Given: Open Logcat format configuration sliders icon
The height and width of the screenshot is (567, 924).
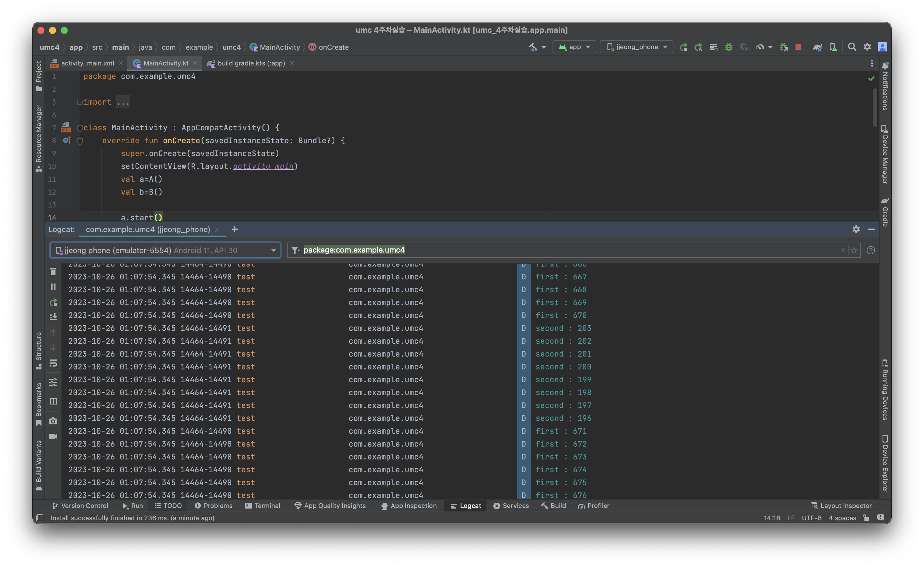Looking at the screenshot, I should pyautogui.click(x=53, y=382).
